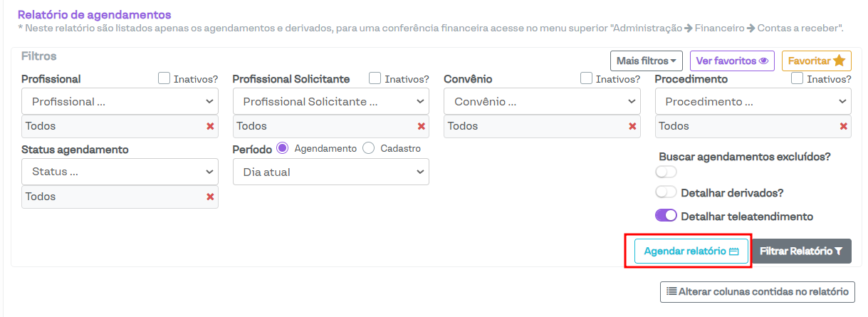The width and height of the screenshot is (868, 317).
Task: Select the Cadastro period radio button
Action: 369,148
